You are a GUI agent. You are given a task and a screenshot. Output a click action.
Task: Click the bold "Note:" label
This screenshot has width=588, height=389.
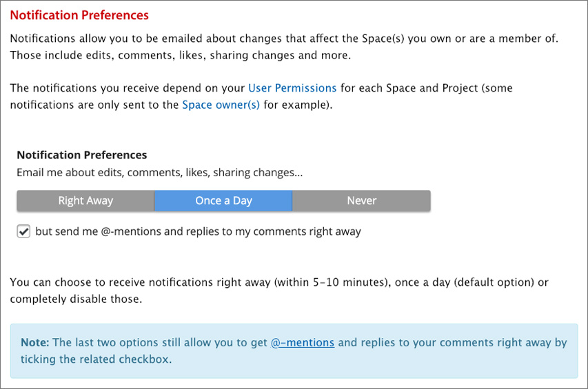34,342
